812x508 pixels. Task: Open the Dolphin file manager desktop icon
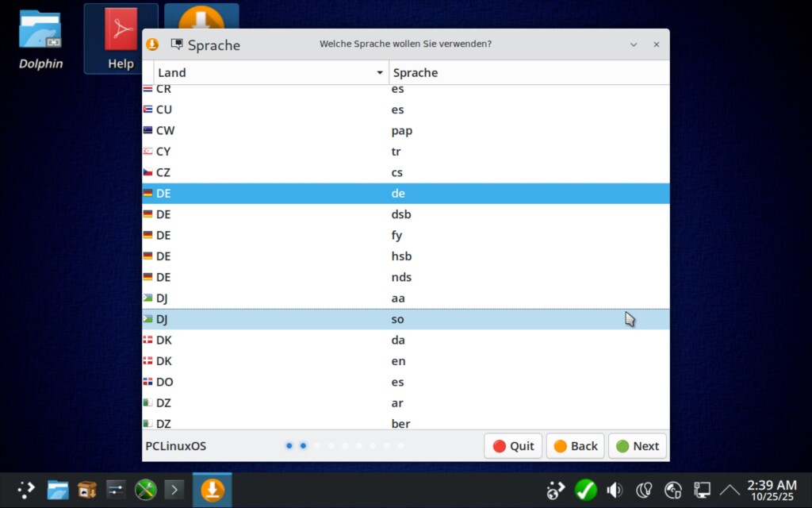click(x=40, y=39)
